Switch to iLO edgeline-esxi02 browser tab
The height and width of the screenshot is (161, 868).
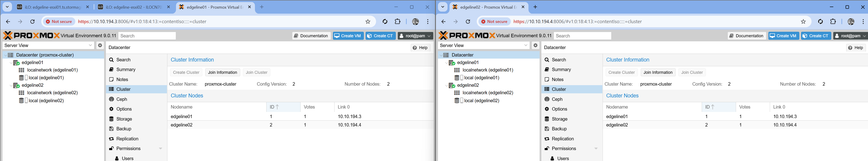tap(134, 7)
